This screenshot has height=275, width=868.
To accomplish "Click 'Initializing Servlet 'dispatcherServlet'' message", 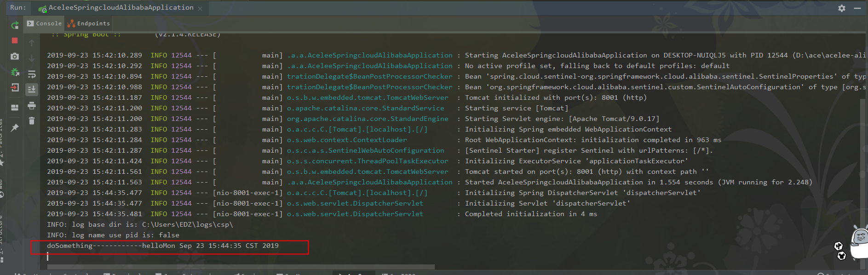I will tap(547, 203).
